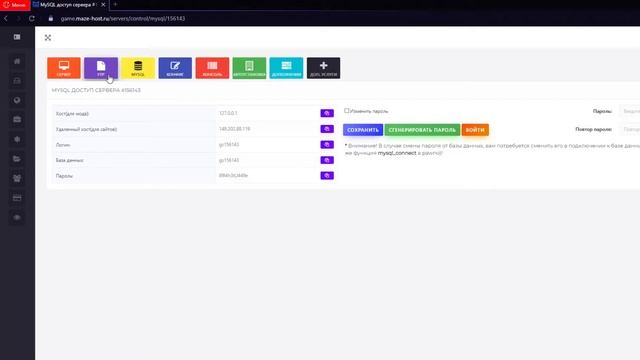Go back in browser history
Image resolution: width=640 pixels, height=360 pixels.
point(6,18)
